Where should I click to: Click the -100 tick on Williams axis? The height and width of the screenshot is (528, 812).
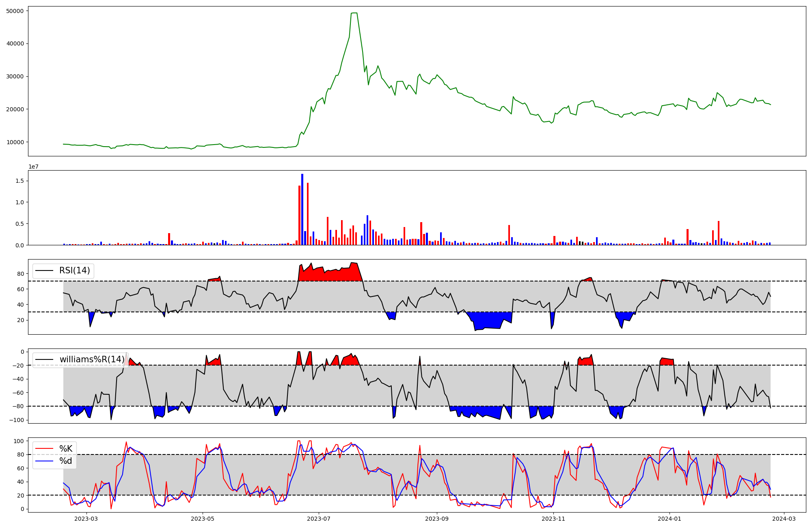pyautogui.click(x=17, y=420)
